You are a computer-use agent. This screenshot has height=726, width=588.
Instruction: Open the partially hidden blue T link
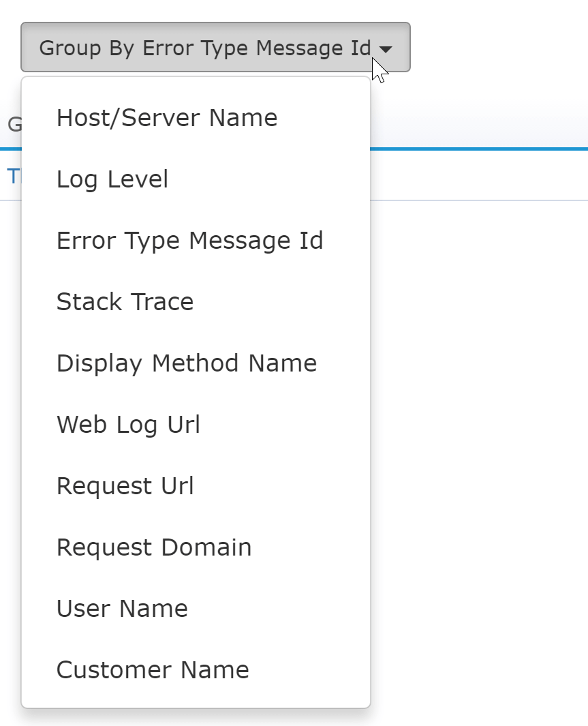[x=14, y=177]
